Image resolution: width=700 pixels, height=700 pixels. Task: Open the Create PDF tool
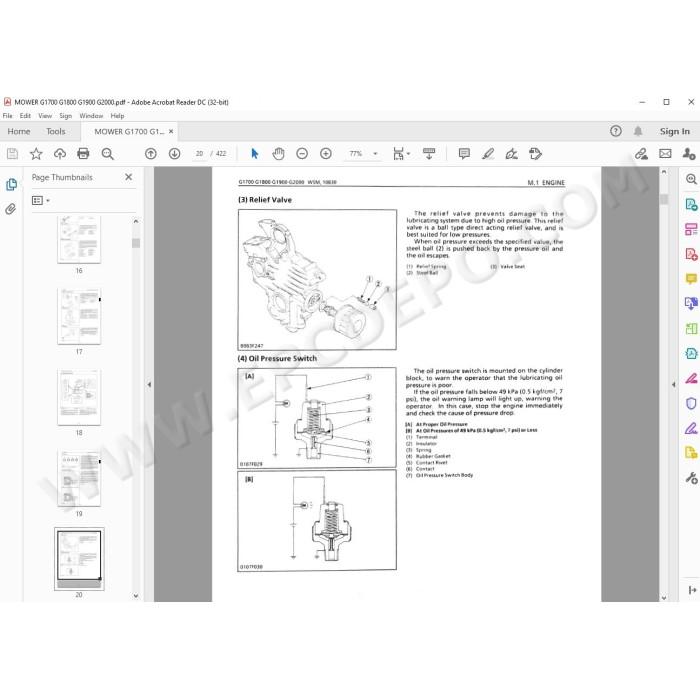coord(691,254)
